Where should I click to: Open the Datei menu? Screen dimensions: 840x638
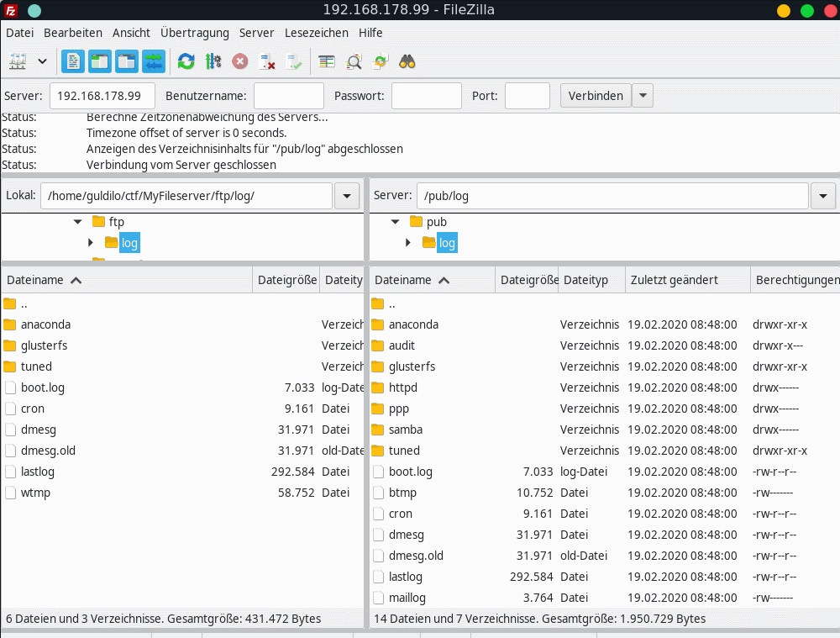[x=20, y=33]
